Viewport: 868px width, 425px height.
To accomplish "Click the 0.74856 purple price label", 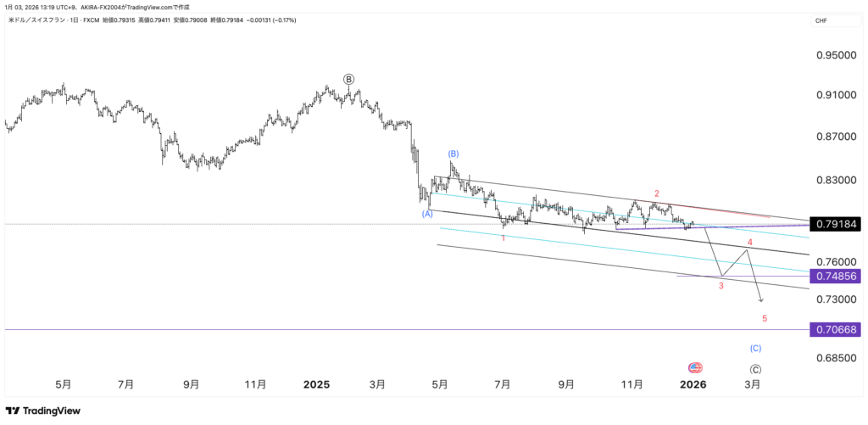I will (x=837, y=277).
